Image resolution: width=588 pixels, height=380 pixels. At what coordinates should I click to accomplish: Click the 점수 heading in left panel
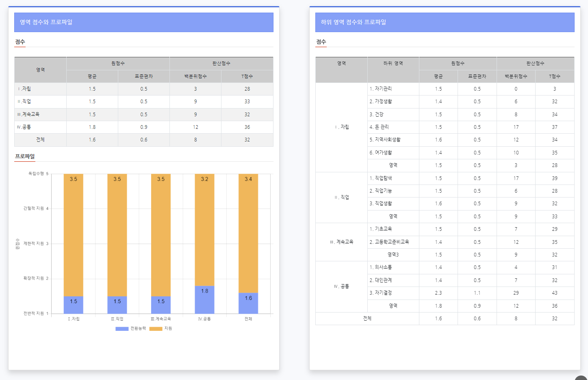click(x=20, y=42)
